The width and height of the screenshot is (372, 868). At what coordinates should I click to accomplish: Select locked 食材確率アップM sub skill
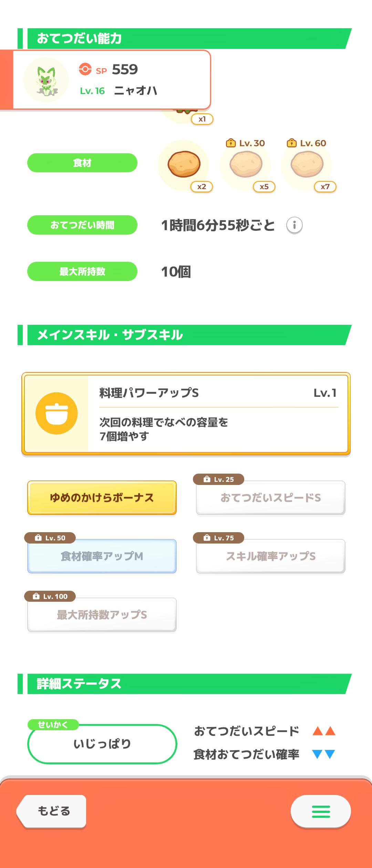tap(102, 556)
